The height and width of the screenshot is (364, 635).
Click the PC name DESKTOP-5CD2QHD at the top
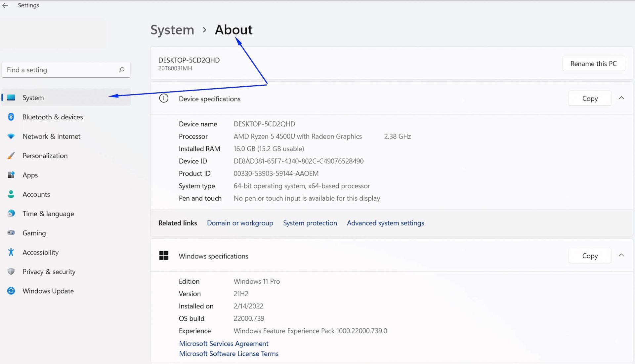click(x=189, y=60)
